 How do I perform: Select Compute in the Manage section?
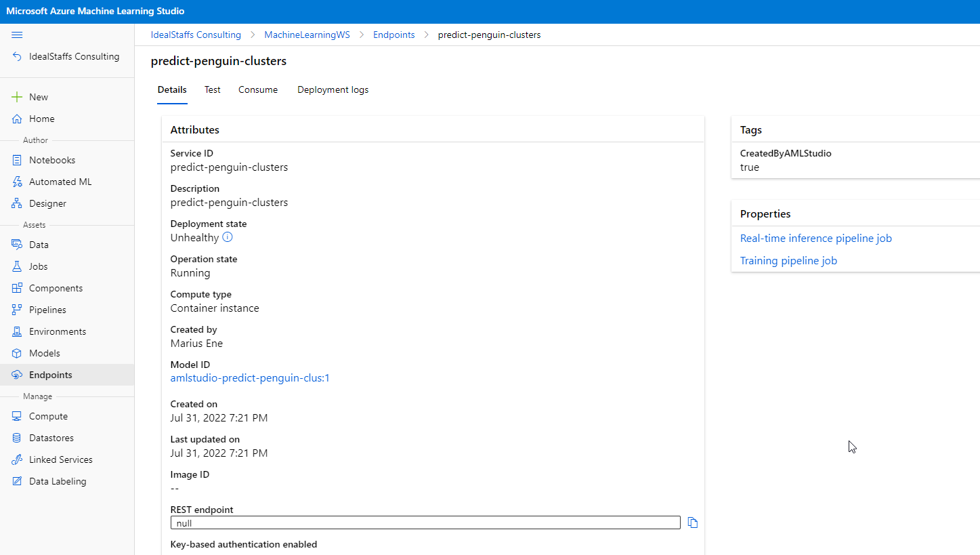pos(48,416)
